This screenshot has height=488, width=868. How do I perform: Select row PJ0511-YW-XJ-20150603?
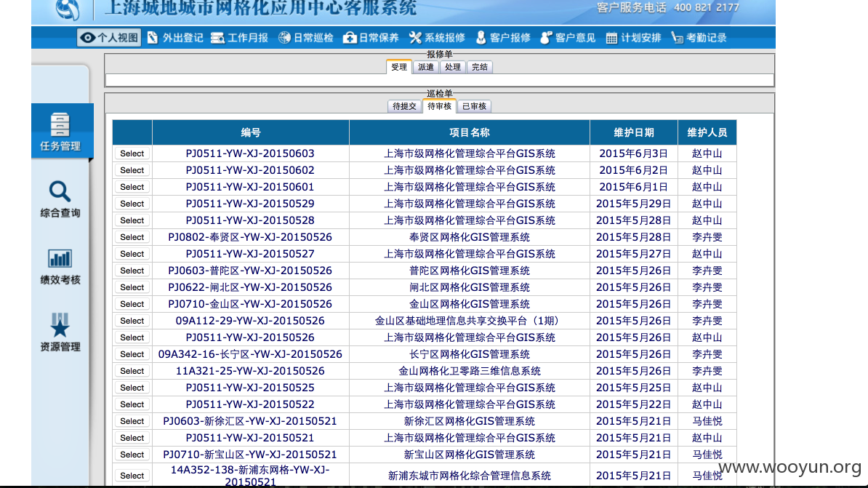click(x=132, y=153)
